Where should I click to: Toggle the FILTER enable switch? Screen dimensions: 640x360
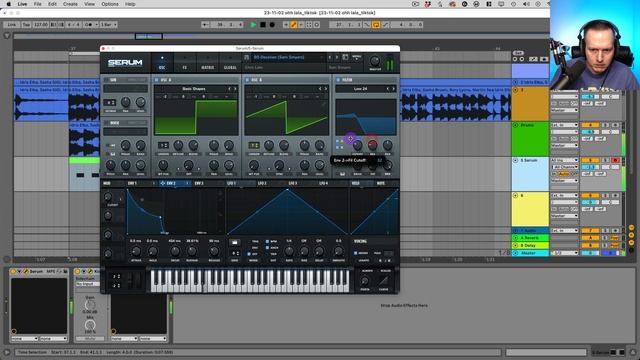(x=338, y=80)
